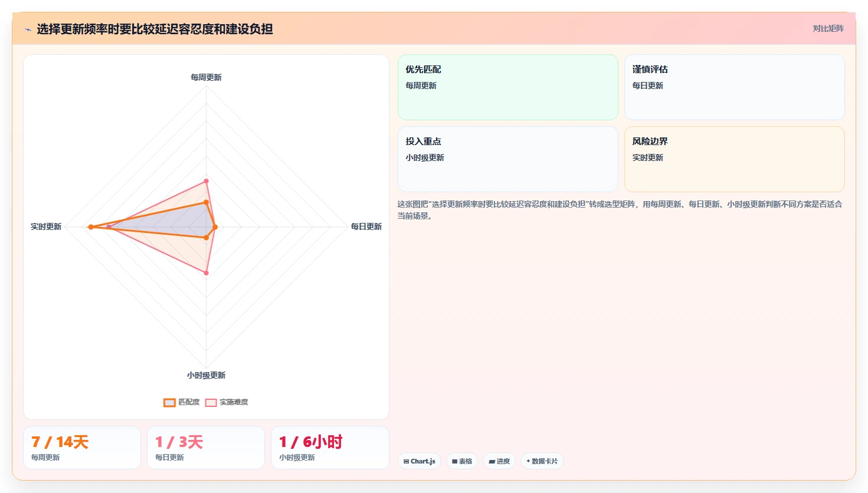
Task: Select the Chart.js tag chip
Action: [x=420, y=461]
